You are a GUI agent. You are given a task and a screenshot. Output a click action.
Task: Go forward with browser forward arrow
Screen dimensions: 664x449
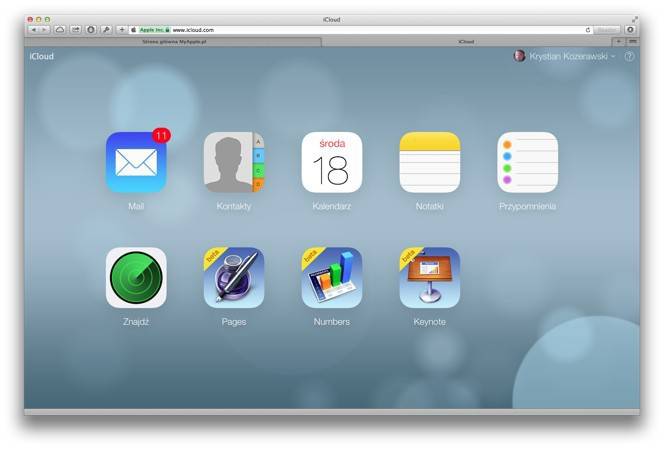pos(44,30)
